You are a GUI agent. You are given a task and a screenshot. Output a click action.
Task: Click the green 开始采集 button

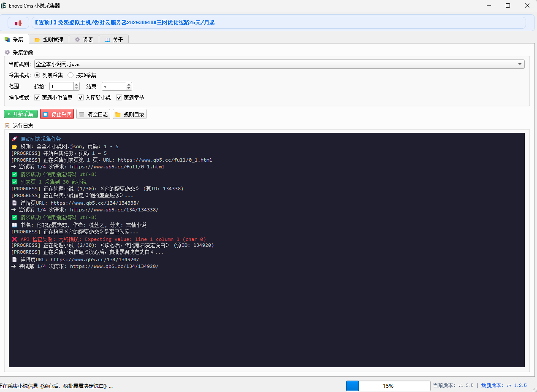click(x=21, y=114)
